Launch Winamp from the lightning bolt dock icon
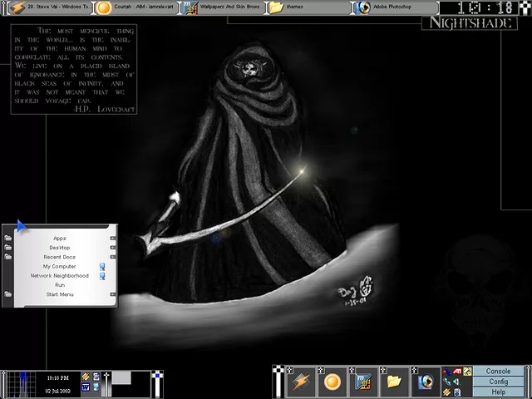The width and height of the screenshot is (532, 399). (x=300, y=382)
